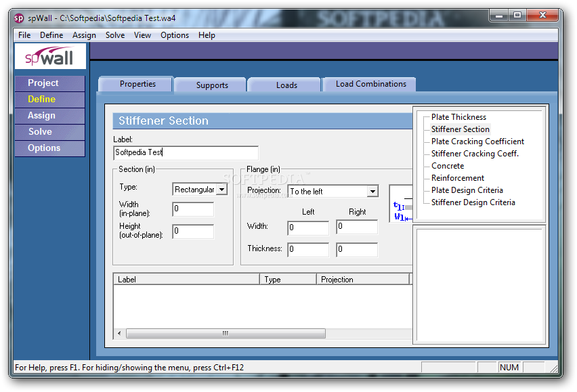
Task: Open the File menu
Action: pos(24,35)
